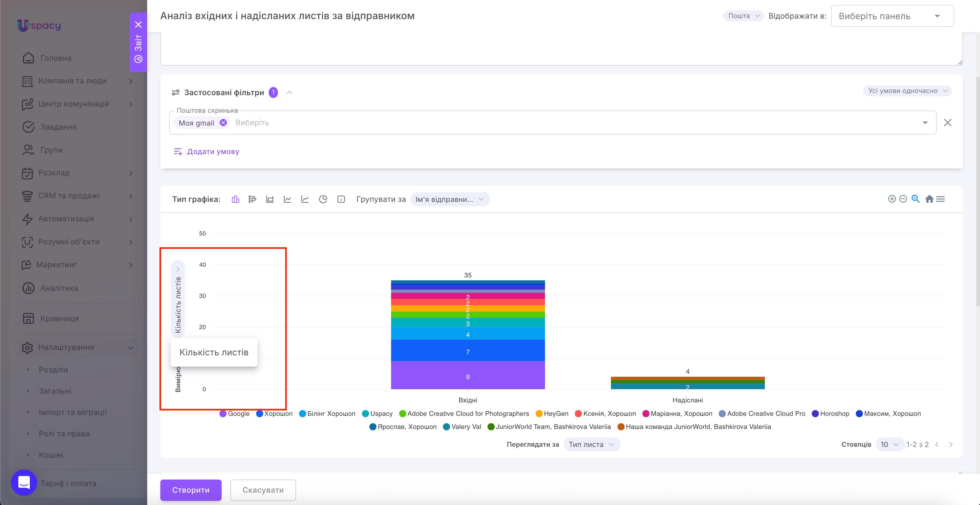Expand the Кількість листів axis selector
980x505 pixels.
178,299
